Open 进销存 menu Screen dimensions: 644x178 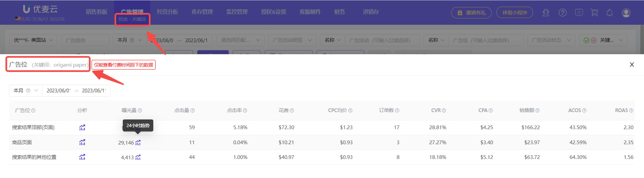pos(371,12)
